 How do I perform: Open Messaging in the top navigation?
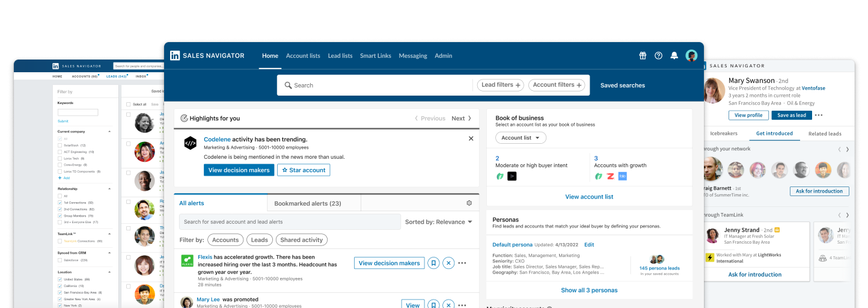coord(413,56)
